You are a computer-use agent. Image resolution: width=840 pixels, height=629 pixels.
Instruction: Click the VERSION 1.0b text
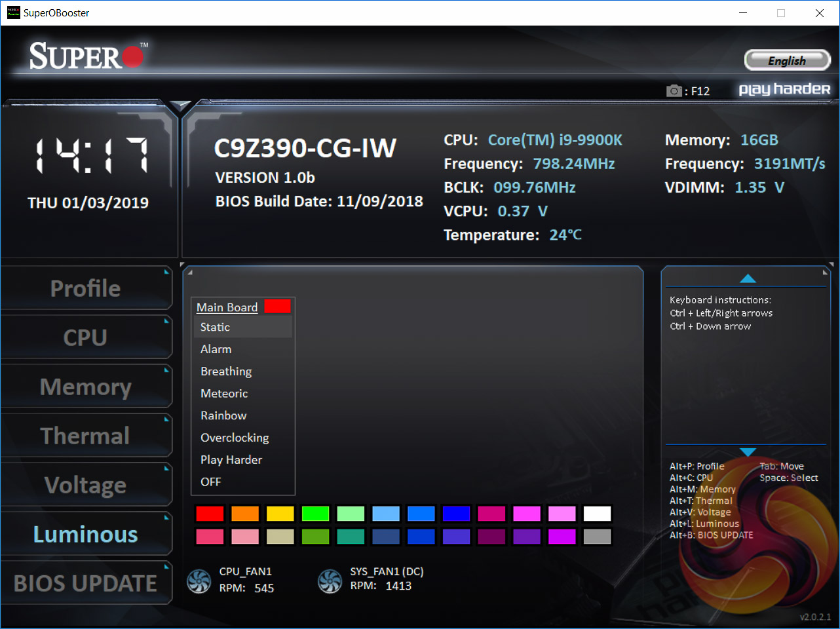click(x=265, y=178)
